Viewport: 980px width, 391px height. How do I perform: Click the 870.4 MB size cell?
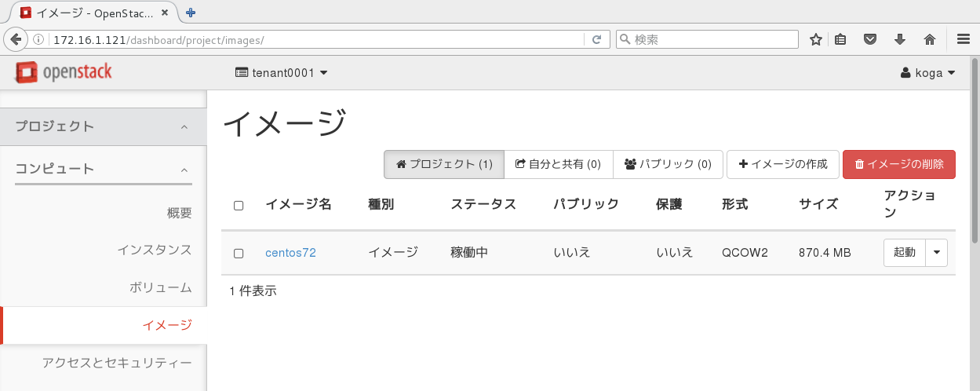pos(825,253)
